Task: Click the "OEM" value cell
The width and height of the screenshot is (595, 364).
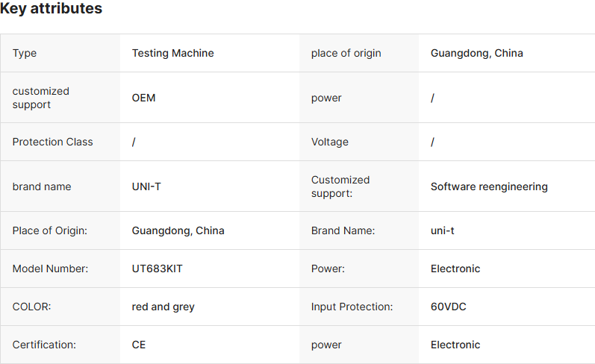Action: (143, 98)
